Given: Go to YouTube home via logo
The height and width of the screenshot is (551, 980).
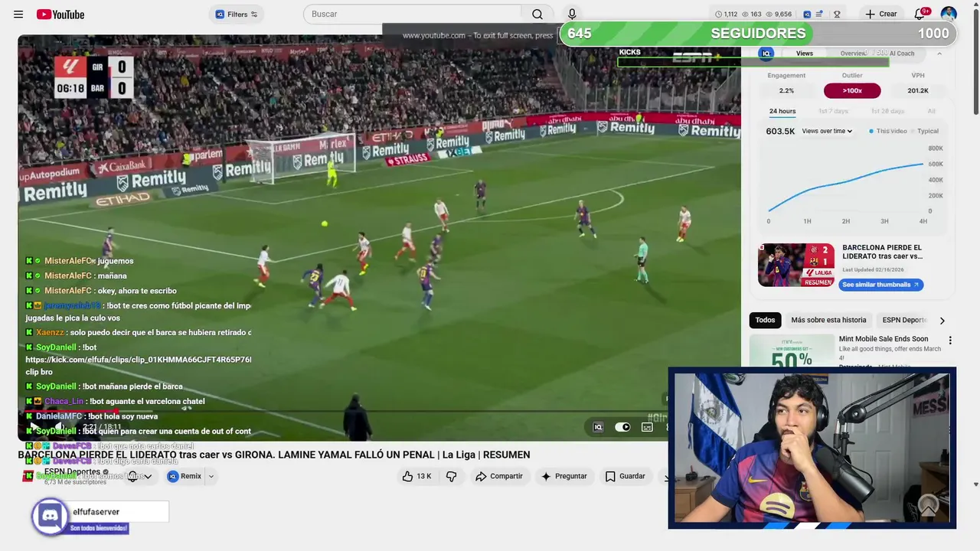Looking at the screenshot, I should pyautogui.click(x=60, y=15).
